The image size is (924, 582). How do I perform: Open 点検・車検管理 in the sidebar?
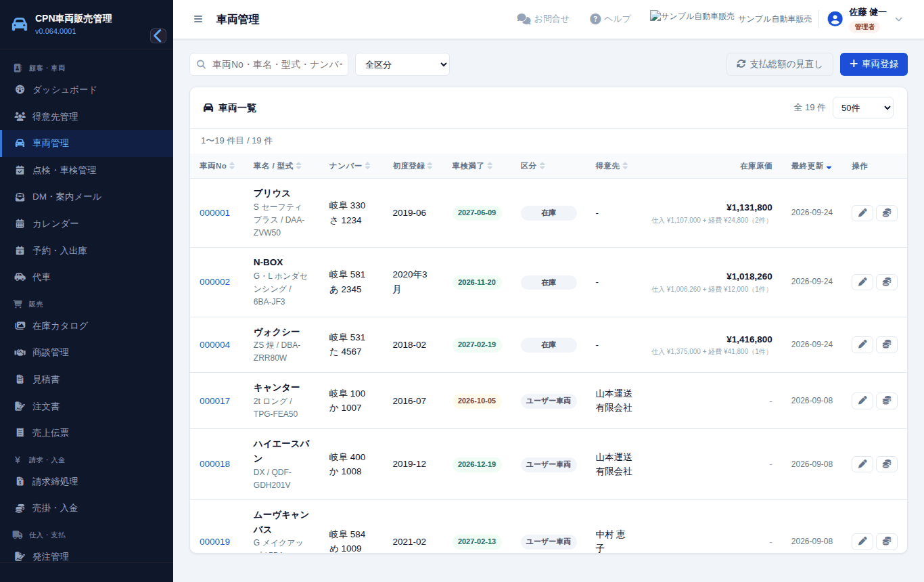click(x=87, y=170)
